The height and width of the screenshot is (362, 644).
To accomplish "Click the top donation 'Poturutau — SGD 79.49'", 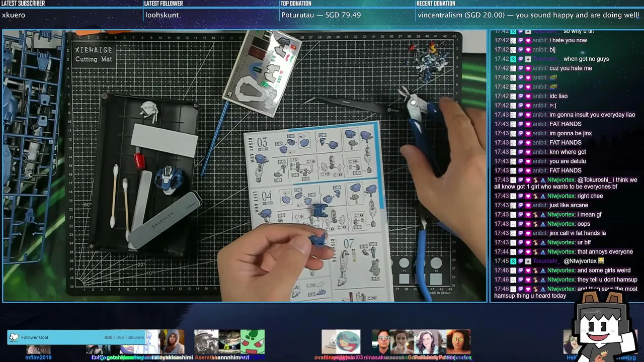I will pos(321,15).
